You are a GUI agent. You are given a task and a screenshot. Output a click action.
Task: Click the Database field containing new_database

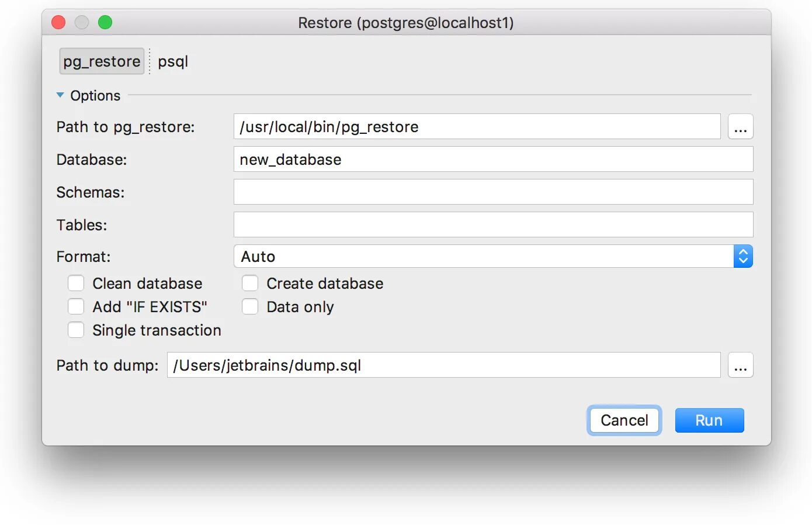tap(493, 160)
